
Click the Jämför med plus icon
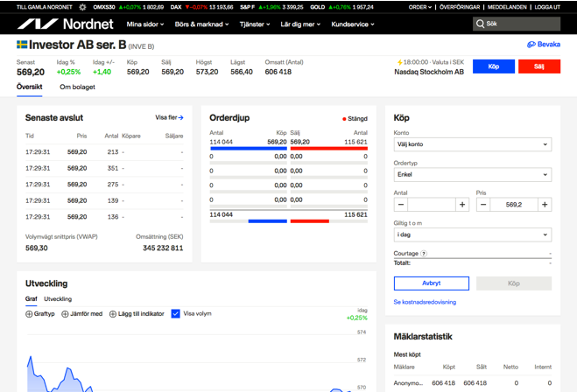[x=65, y=314]
